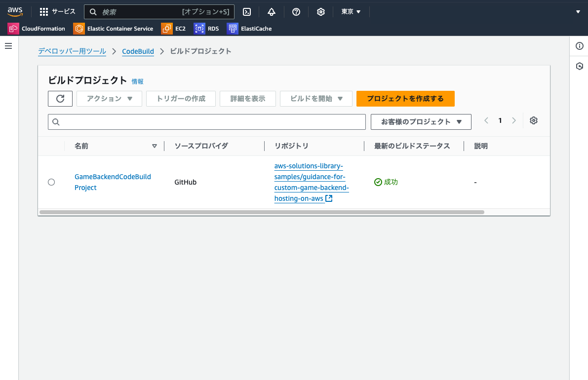Click the 説明 column header

(x=481, y=146)
